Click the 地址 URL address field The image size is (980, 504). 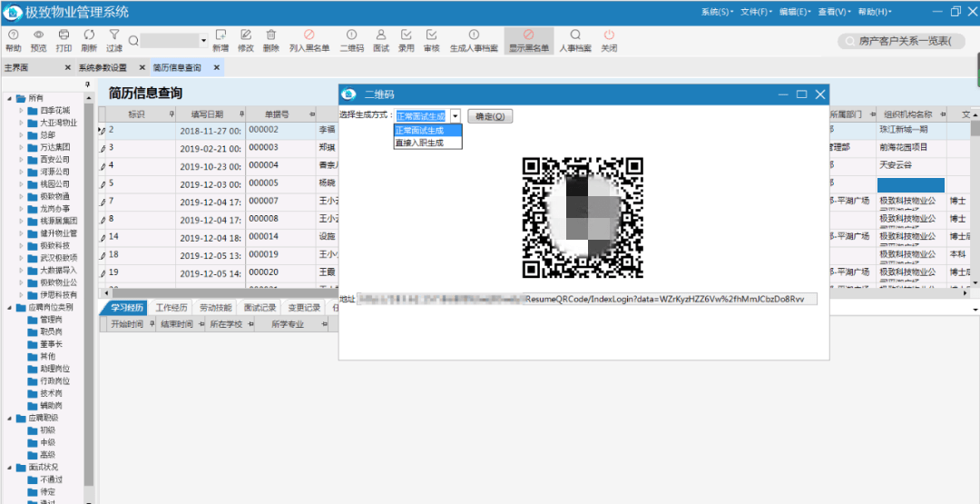click(586, 300)
